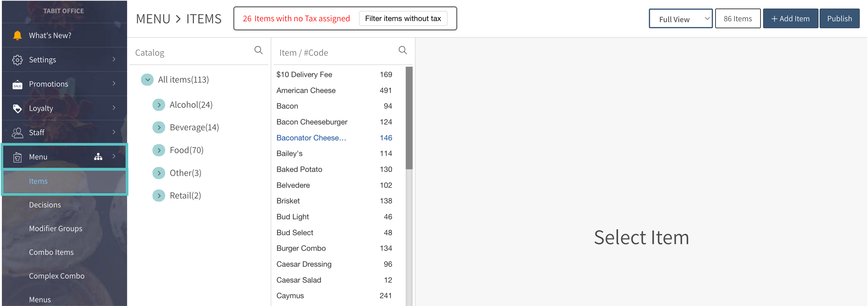Collapse the All items category
This screenshot has width=868, height=306.
click(147, 80)
